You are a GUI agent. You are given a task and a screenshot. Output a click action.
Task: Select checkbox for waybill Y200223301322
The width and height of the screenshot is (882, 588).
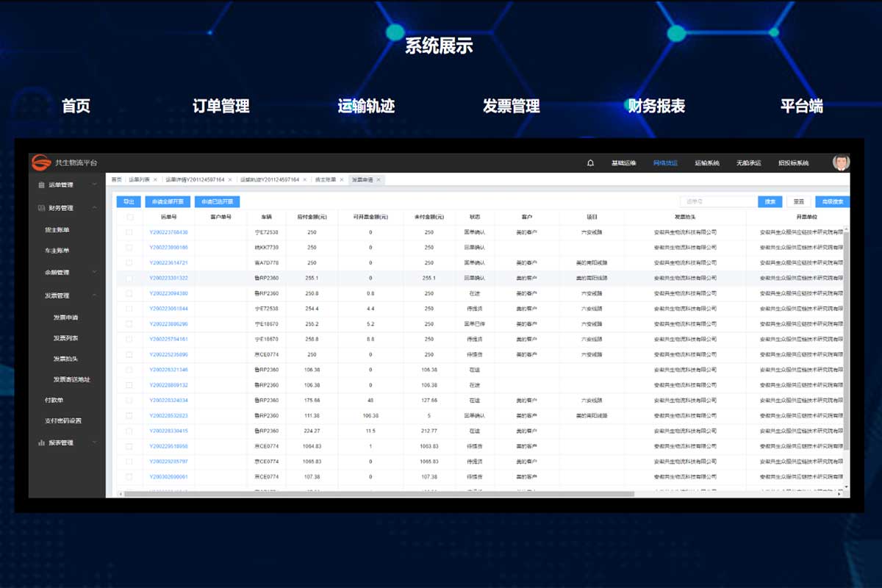tap(129, 279)
